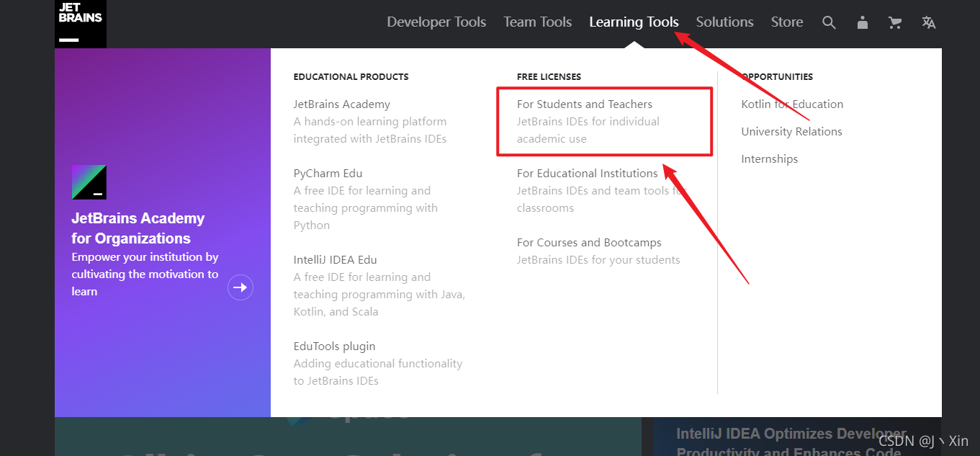Click JetBrains Academy for Organizations heading
This screenshot has height=456, width=980.
(x=138, y=228)
